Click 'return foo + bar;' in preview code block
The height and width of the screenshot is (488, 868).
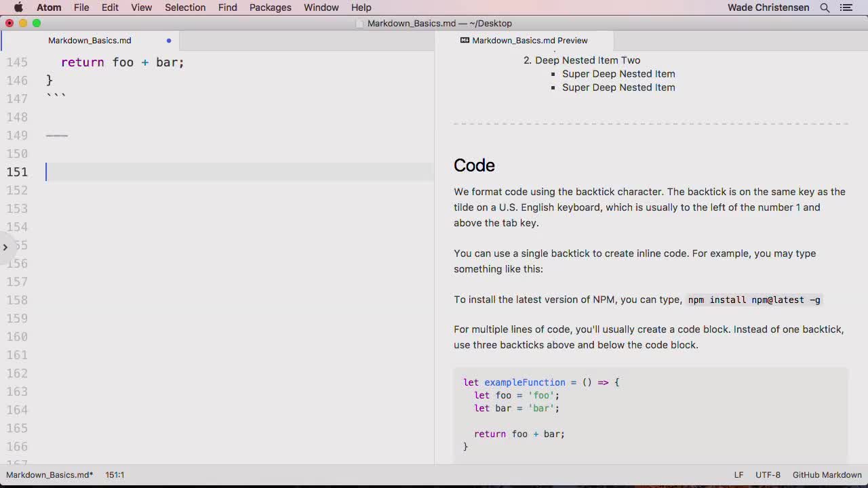tap(519, 434)
